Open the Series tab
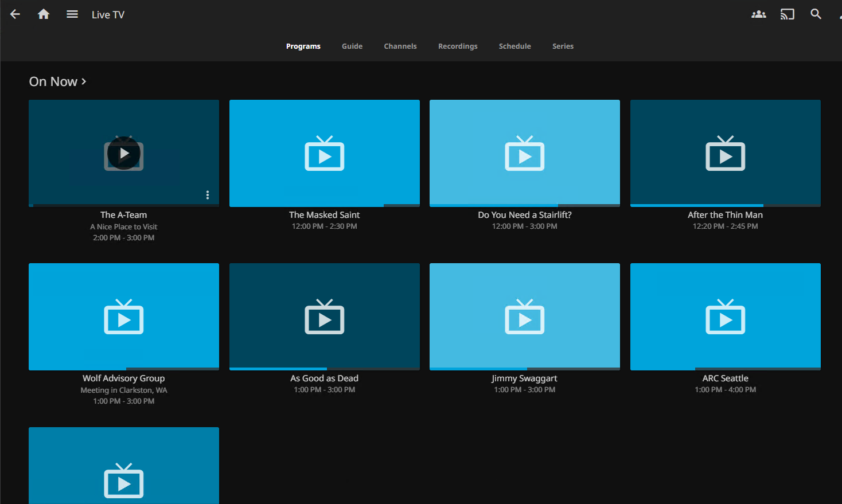The width and height of the screenshot is (842, 504). [x=563, y=46]
